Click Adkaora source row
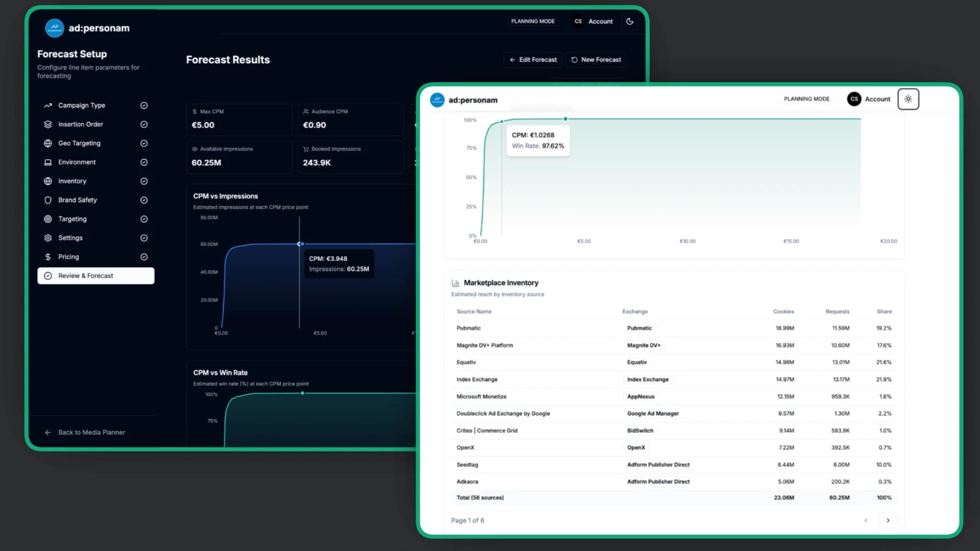 (674, 482)
